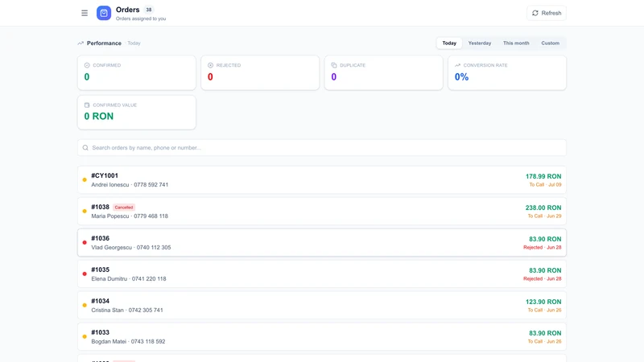Click the To Call · Jun 29 status

(x=545, y=216)
